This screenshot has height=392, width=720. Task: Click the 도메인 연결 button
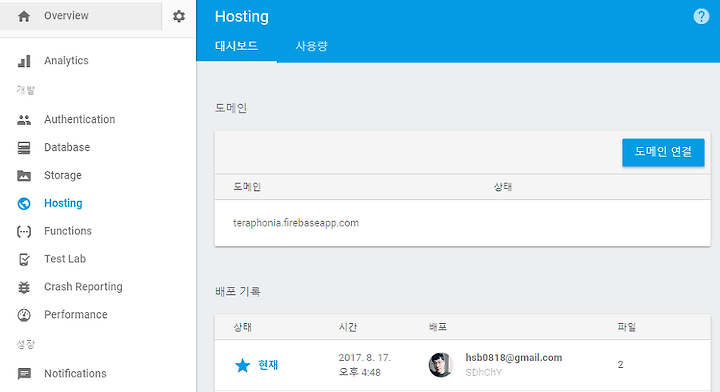coord(663,152)
